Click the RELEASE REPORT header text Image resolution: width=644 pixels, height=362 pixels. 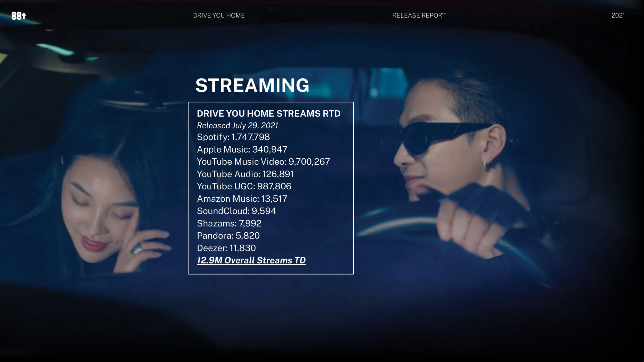(x=419, y=15)
